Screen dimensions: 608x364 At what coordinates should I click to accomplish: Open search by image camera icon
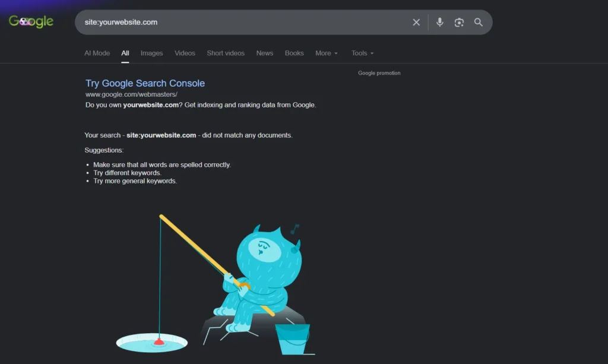[x=459, y=23]
